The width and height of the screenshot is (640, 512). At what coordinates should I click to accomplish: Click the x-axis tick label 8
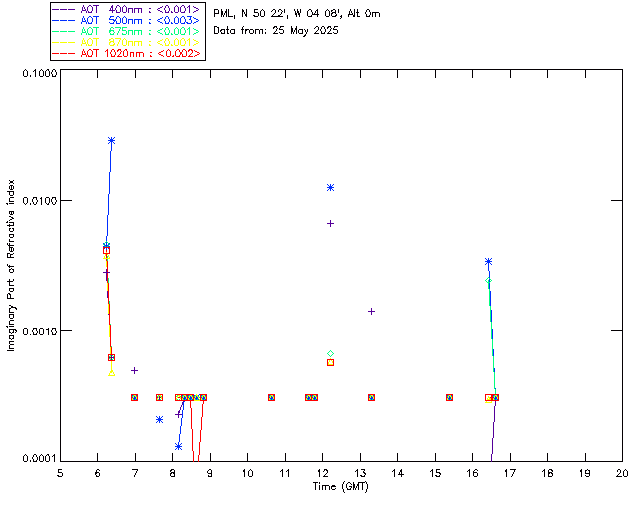click(x=173, y=473)
